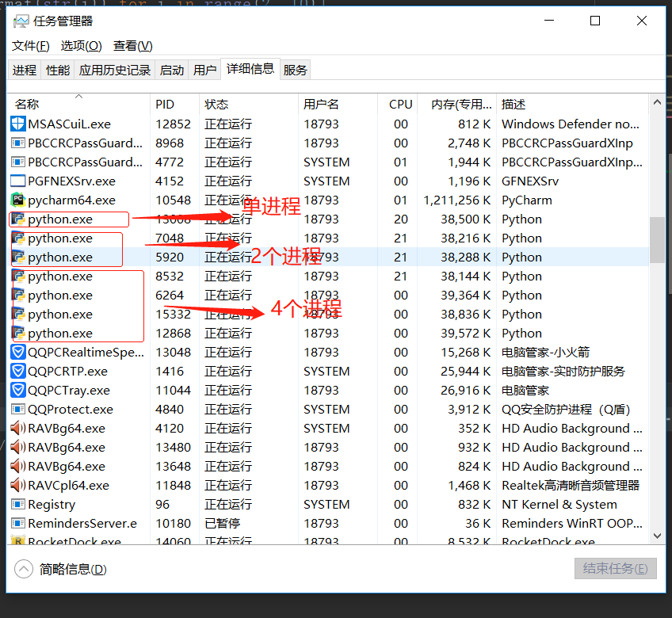The width and height of the screenshot is (672, 618).
Task: Click the python.exe icon with PID 15332
Action: tap(18, 314)
